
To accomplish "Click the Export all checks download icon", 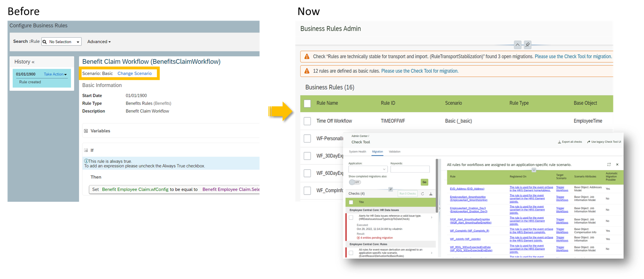I will [559, 142].
